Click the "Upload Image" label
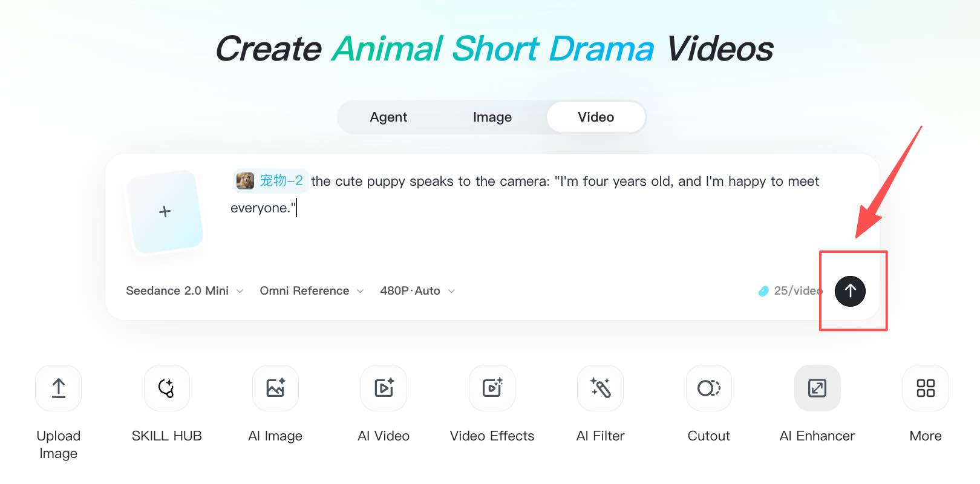This screenshot has height=484, width=980. coord(59,445)
